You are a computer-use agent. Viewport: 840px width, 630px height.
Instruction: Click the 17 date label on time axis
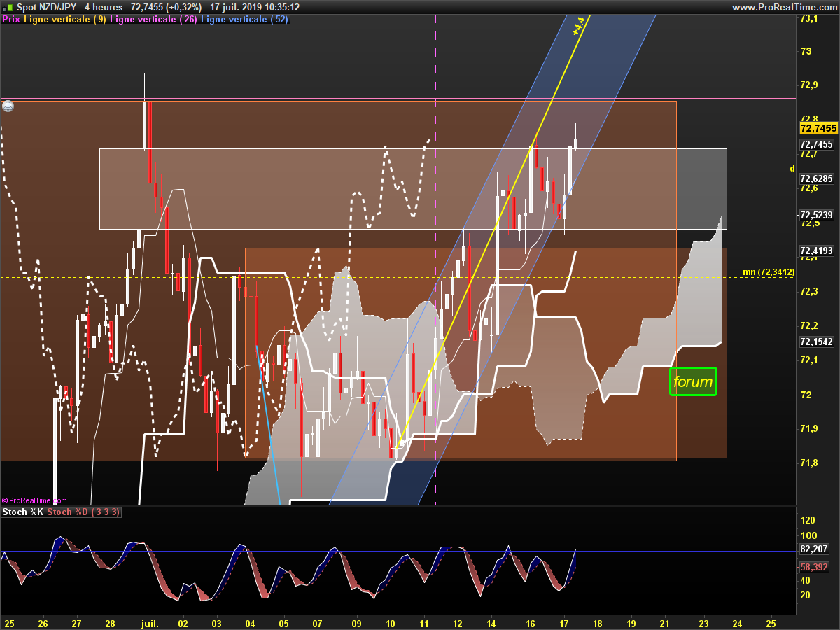(x=564, y=622)
